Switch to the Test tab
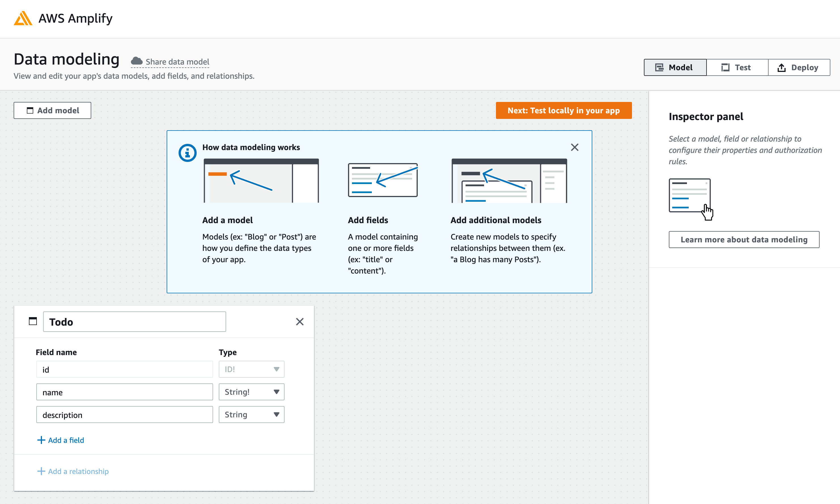Viewport: 840px width, 504px height. 737,68
